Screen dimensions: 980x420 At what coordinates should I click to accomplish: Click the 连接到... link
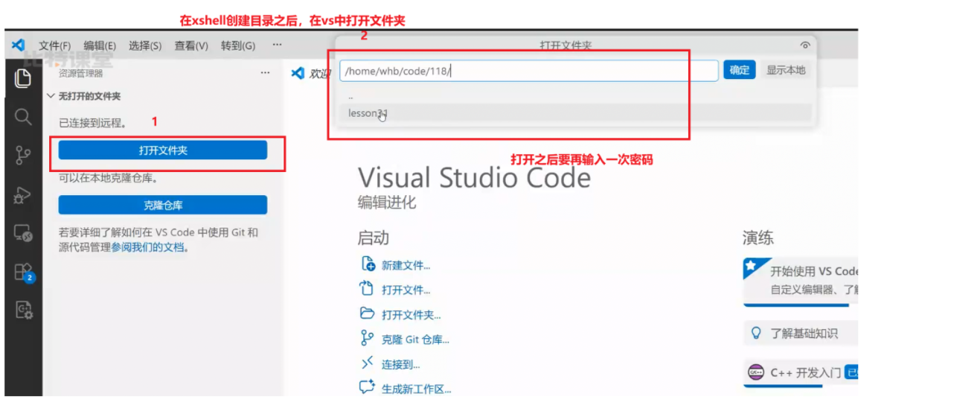[400, 364]
